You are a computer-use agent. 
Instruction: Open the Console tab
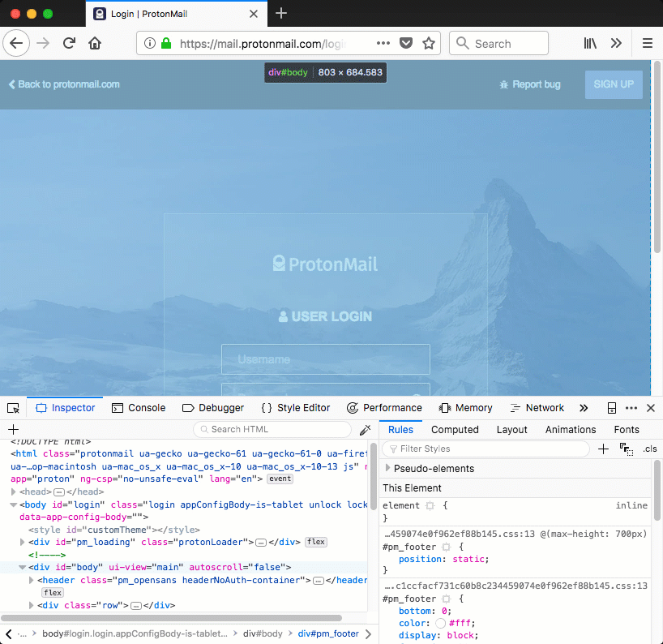coord(139,408)
